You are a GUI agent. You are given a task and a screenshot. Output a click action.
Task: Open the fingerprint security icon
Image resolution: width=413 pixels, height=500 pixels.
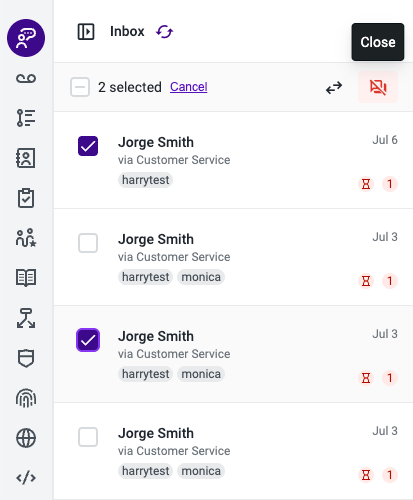click(26, 398)
